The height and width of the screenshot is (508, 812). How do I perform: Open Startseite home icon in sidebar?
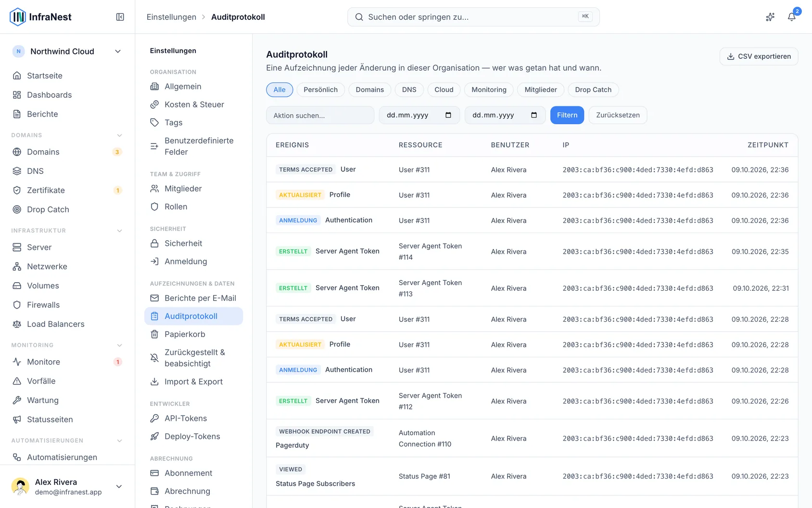coord(17,76)
